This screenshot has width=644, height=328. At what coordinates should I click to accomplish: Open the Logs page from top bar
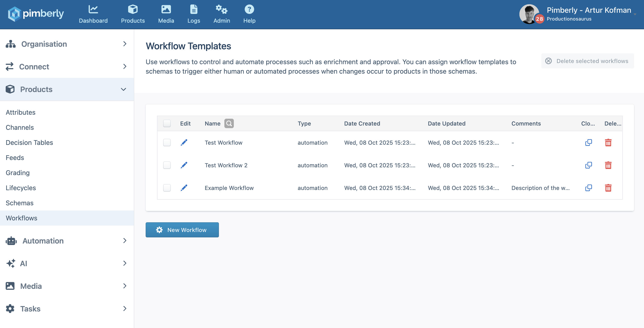tap(193, 14)
